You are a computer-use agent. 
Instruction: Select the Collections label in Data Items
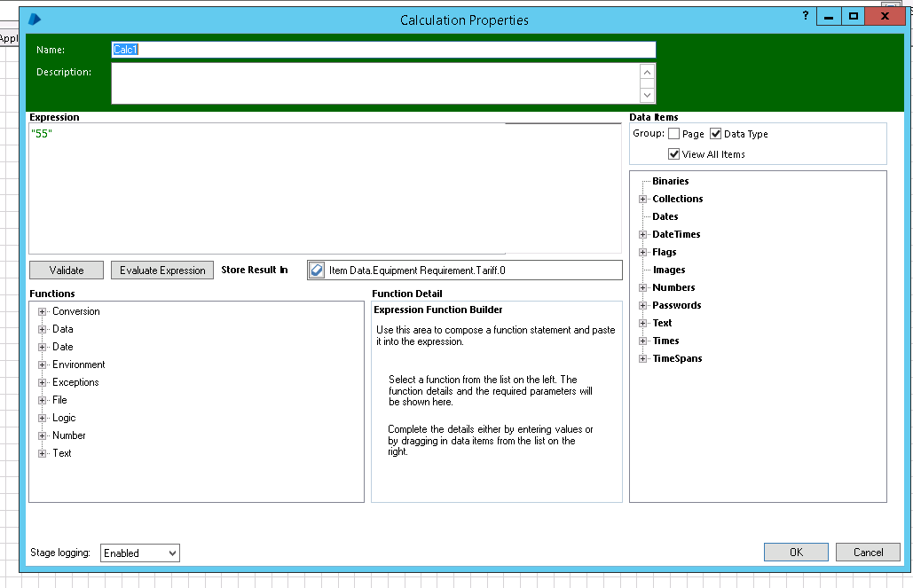[x=677, y=200]
